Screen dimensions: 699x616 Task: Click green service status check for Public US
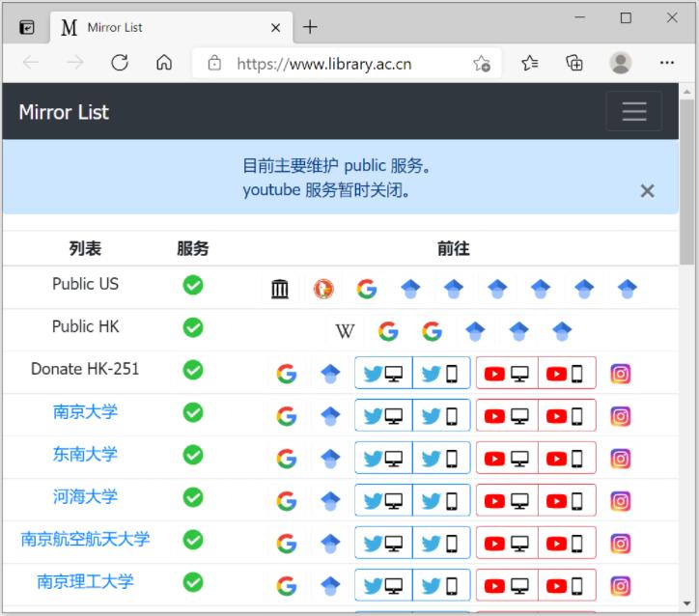point(193,285)
